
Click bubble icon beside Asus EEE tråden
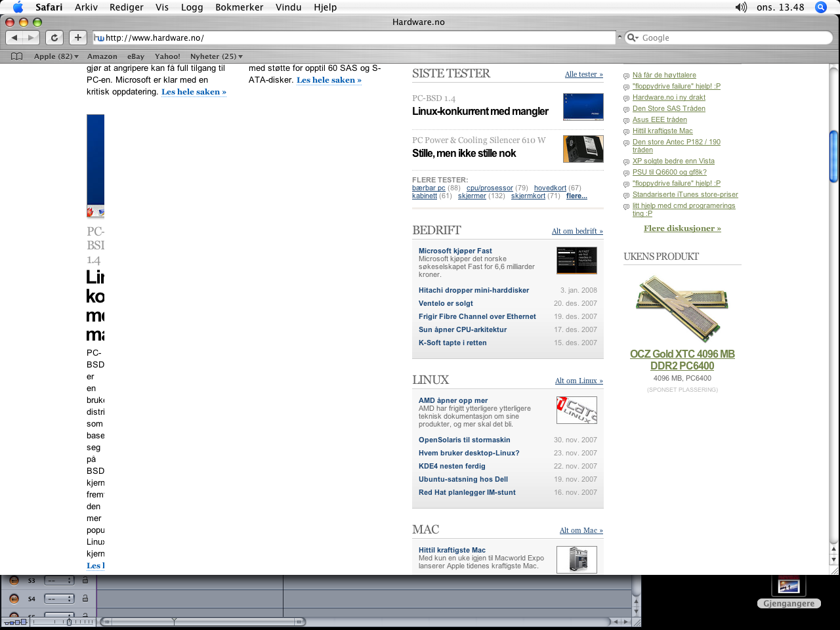[x=626, y=121]
